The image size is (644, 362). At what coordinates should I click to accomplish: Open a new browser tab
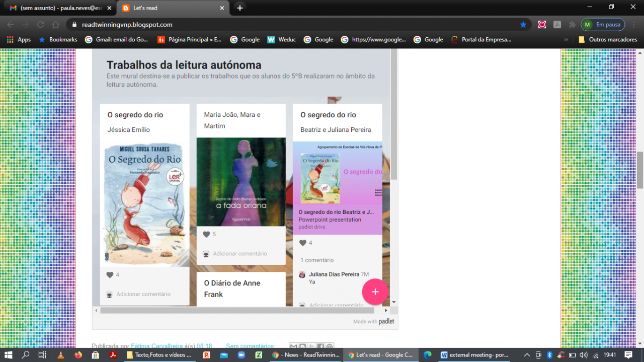(240, 8)
